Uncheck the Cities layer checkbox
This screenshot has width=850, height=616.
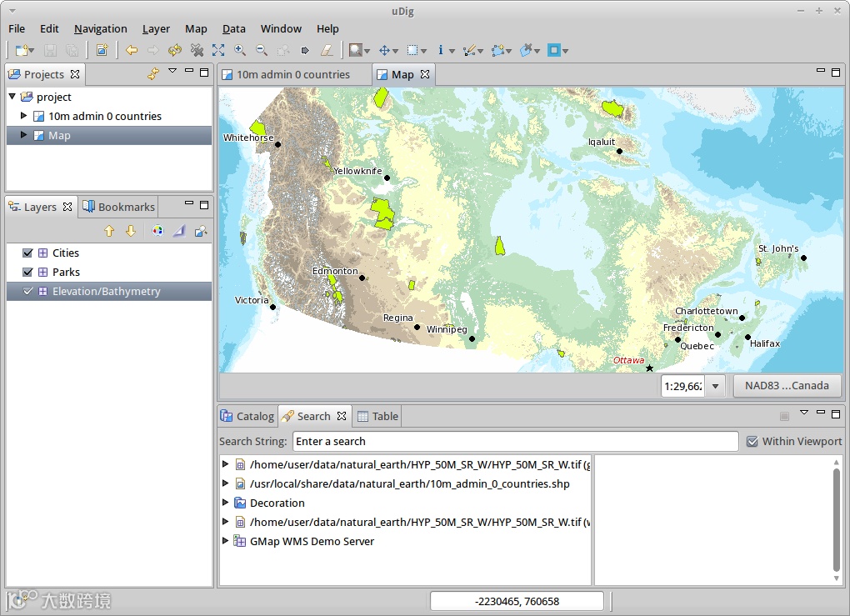click(28, 253)
